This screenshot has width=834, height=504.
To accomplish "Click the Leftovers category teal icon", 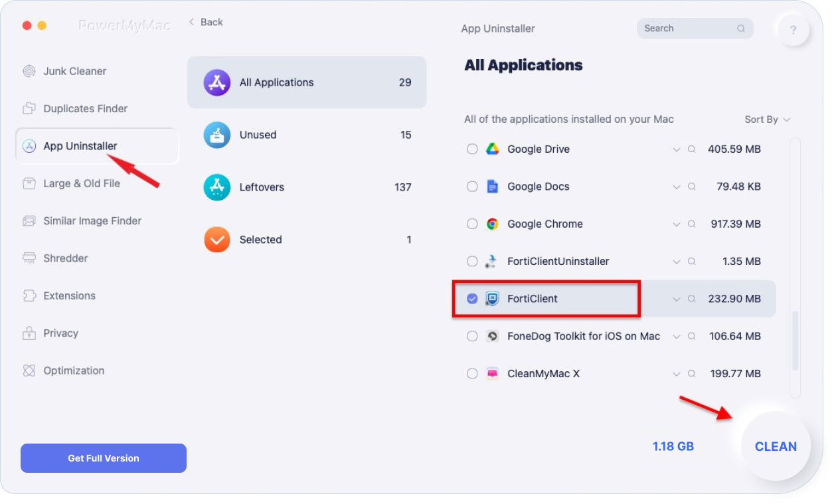I will click(217, 187).
